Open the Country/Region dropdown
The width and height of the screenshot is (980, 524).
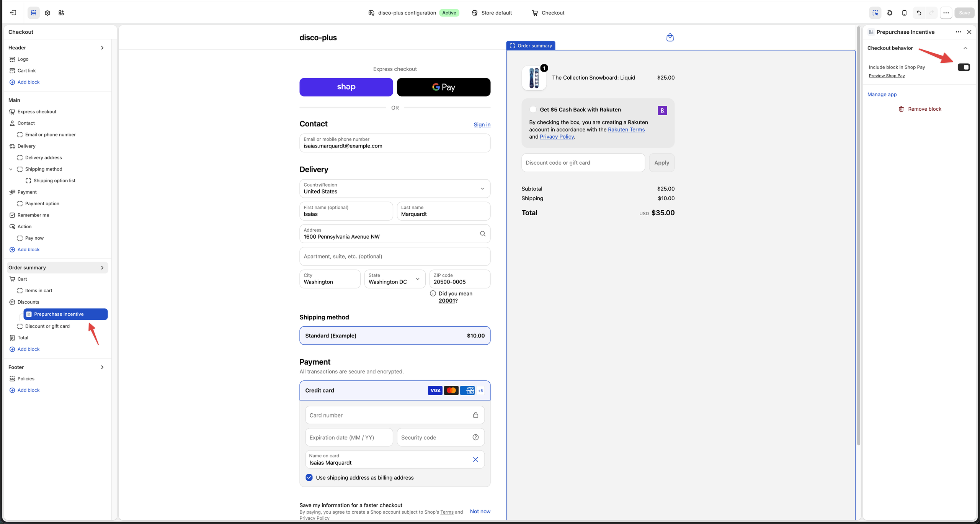pos(395,188)
